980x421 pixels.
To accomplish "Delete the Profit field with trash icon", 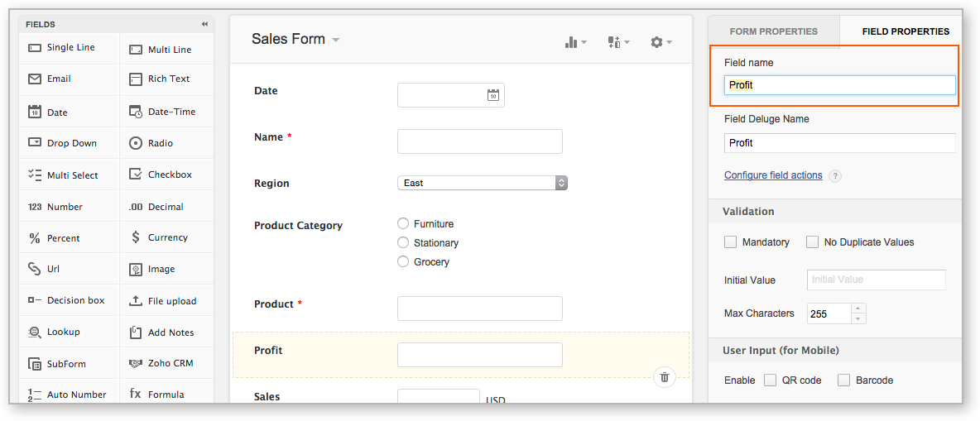I will (664, 377).
